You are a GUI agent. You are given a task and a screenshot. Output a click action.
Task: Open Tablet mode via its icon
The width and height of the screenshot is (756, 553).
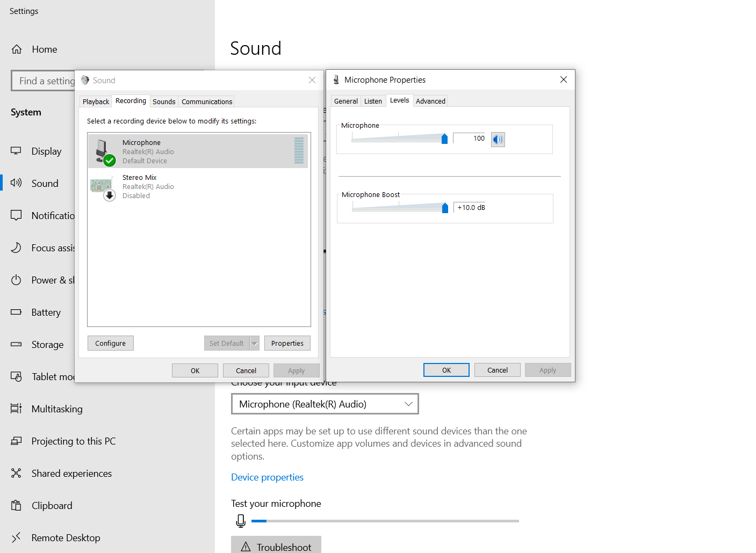click(x=16, y=376)
